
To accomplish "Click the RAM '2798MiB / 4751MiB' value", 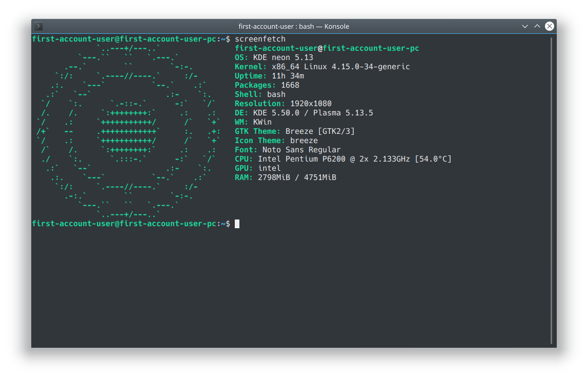I will (297, 177).
